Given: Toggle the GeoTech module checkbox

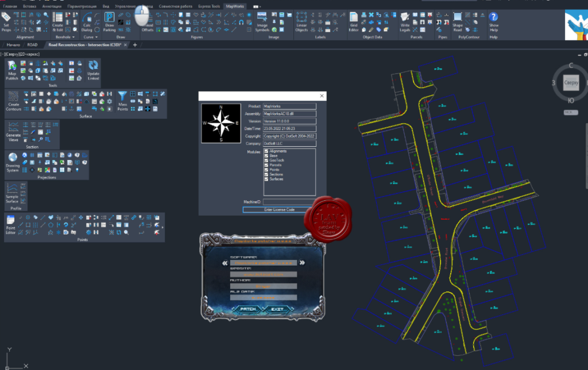Looking at the screenshot, I should tap(266, 160).
